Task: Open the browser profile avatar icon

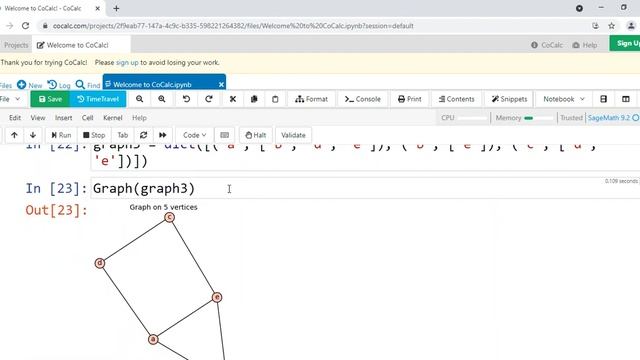Action: pyautogui.click(x=631, y=26)
